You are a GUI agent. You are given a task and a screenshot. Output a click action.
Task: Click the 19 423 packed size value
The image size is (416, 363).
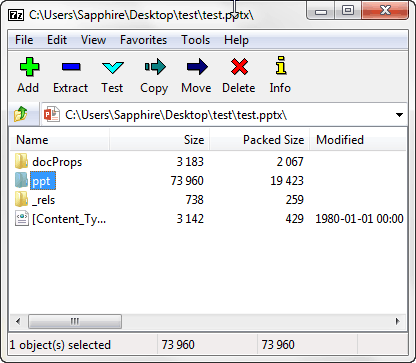click(x=287, y=181)
